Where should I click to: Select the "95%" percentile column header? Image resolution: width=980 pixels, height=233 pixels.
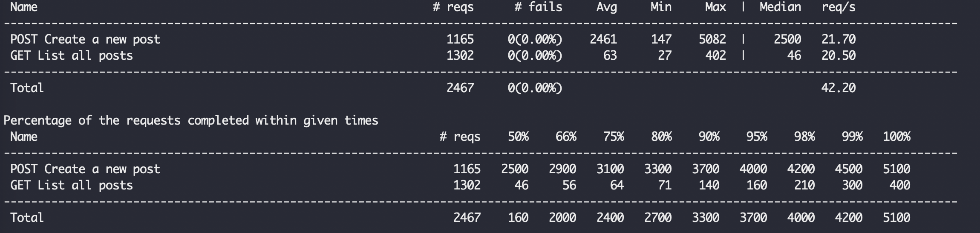point(757,137)
